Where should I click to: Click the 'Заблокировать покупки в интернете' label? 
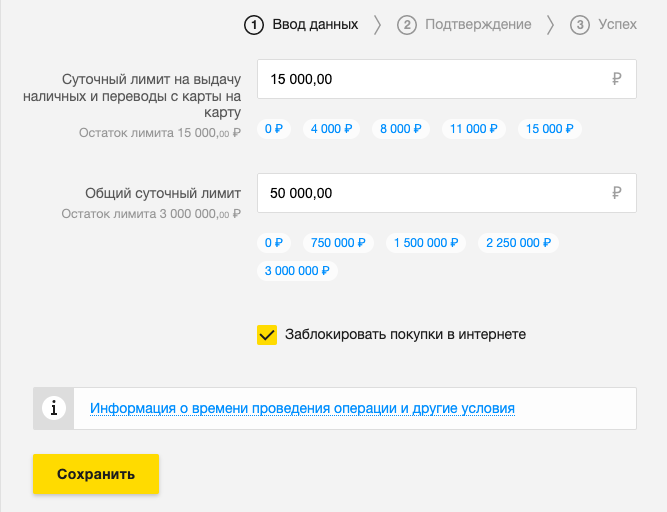pos(405,335)
